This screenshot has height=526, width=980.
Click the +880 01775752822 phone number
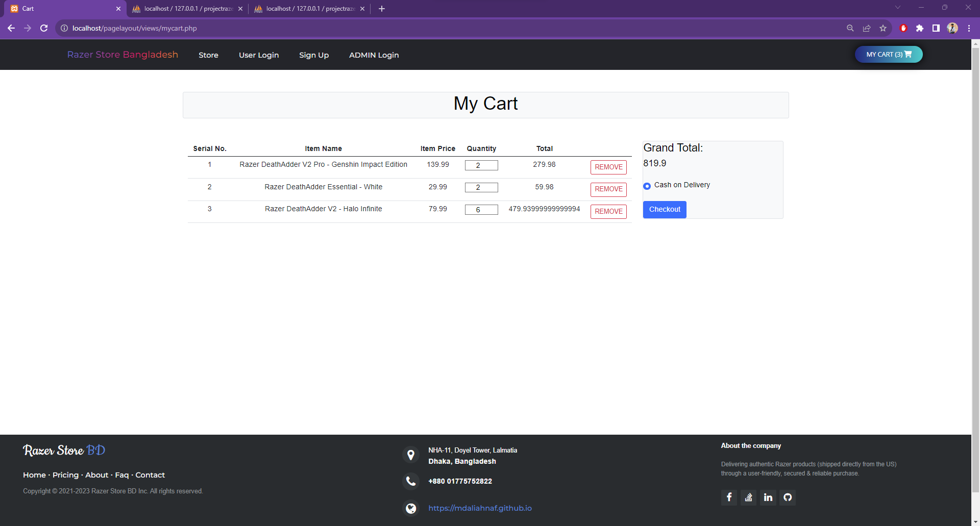(x=460, y=481)
